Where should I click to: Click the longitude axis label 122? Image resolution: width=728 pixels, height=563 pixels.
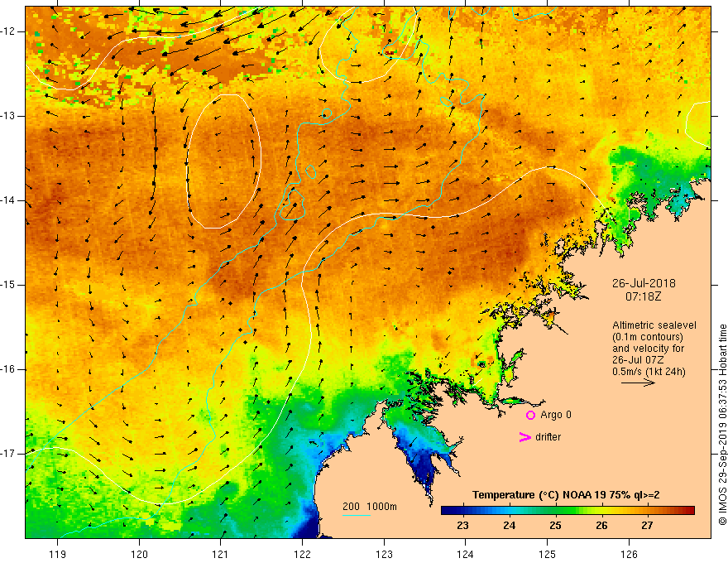tap(302, 554)
